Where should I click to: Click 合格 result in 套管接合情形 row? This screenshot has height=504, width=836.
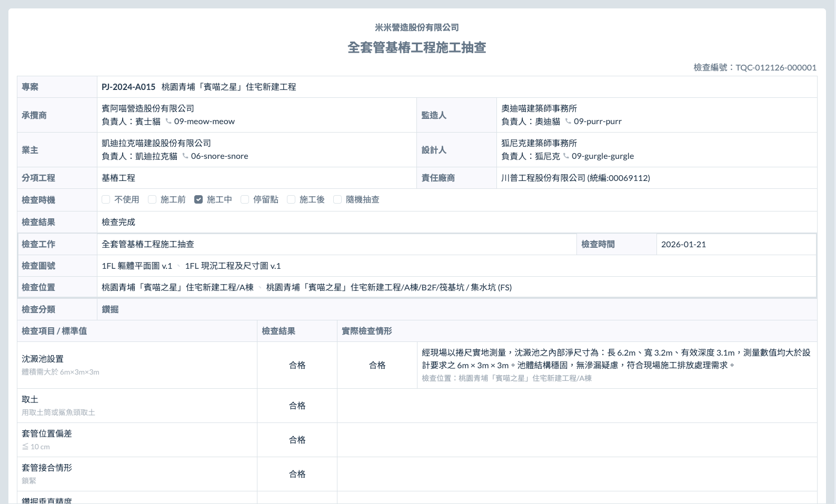pyautogui.click(x=297, y=474)
